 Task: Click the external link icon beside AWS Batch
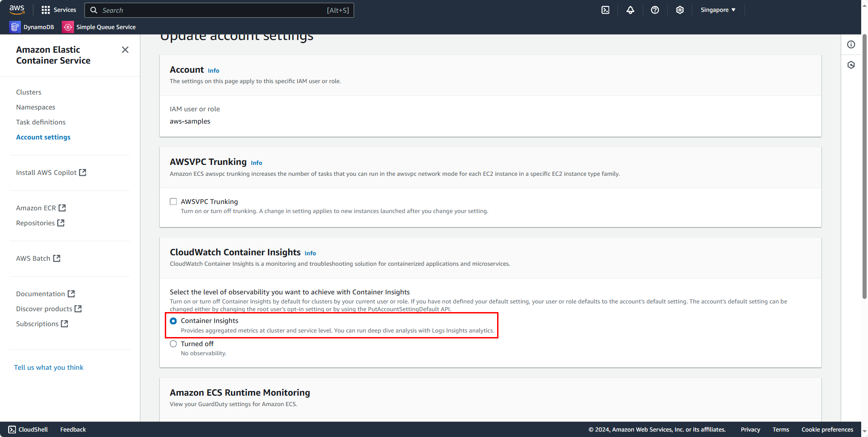57,258
